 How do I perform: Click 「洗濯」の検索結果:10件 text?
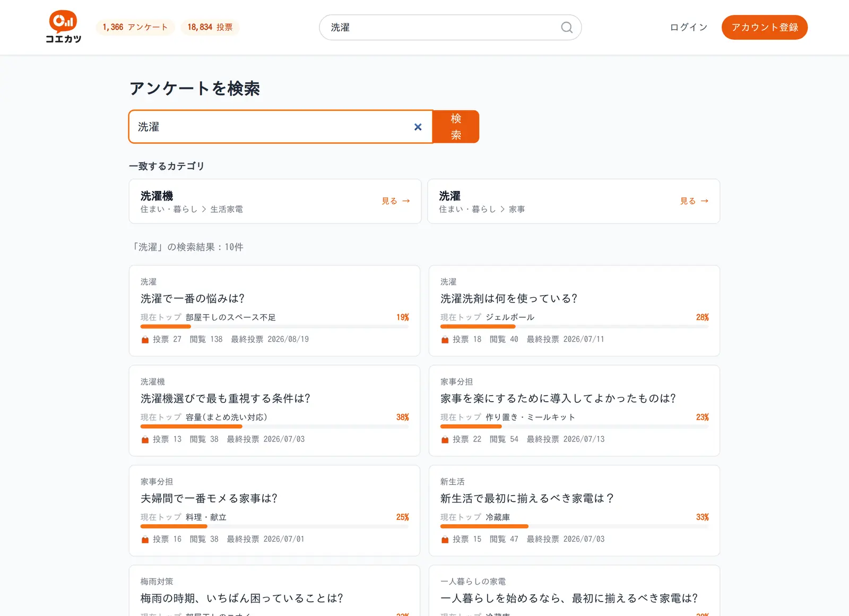pos(186,247)
